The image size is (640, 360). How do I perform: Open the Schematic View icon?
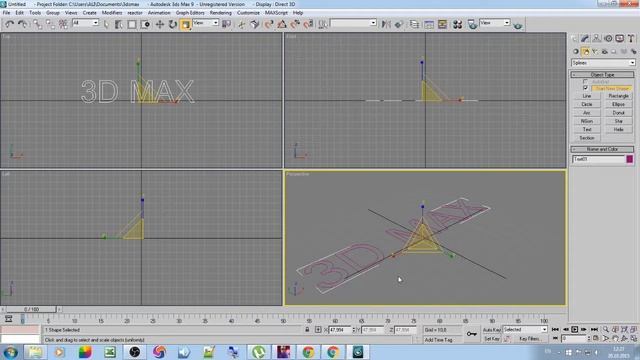[442, 24]
